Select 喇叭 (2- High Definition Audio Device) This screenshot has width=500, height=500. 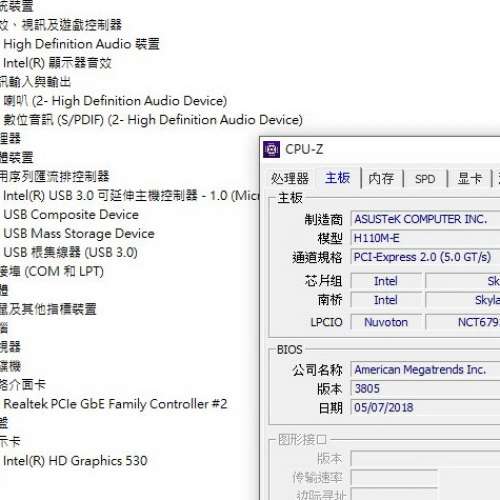click(x=115, y=101)
